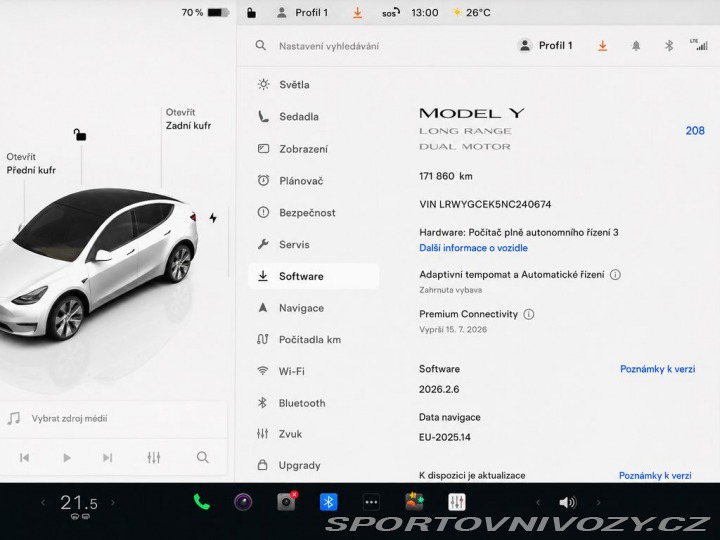Open Profil 1 in the top status bar
Screen dimensions: 720x540
[303, 12]
